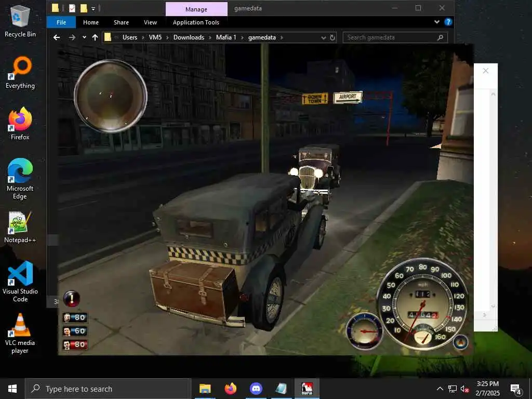The image size is (532, 399).
Task: Open the Windows Start menu
Action: (12, 389)
